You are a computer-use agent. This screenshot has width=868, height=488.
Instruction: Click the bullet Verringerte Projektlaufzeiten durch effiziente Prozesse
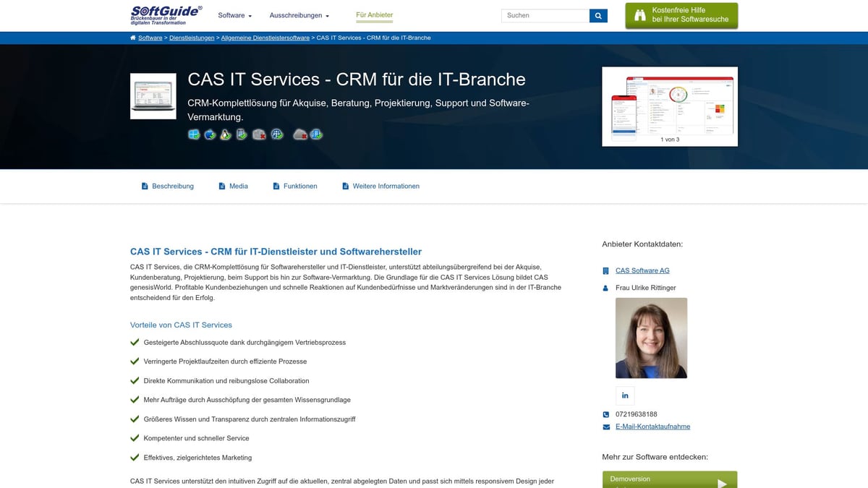click(225, 361)
